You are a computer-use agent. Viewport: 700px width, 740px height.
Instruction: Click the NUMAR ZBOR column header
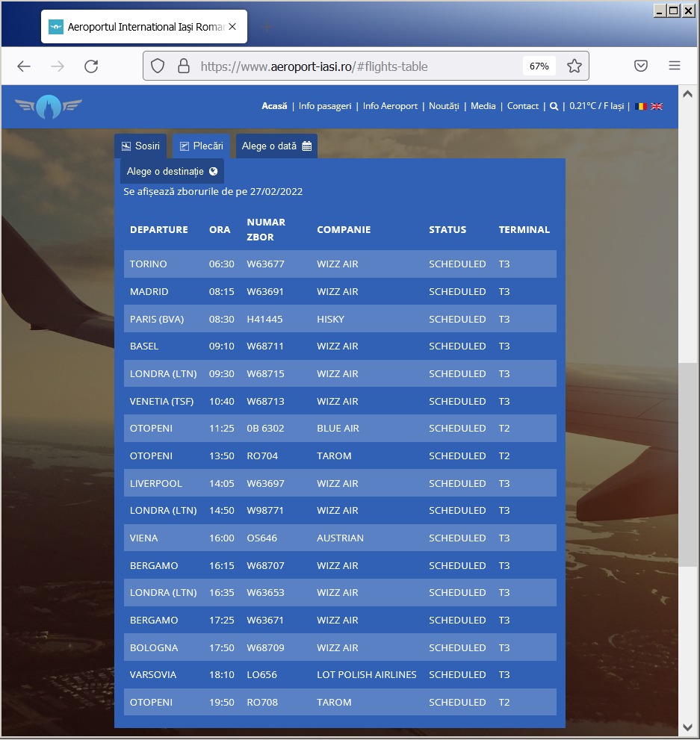(x=266, y=229)
